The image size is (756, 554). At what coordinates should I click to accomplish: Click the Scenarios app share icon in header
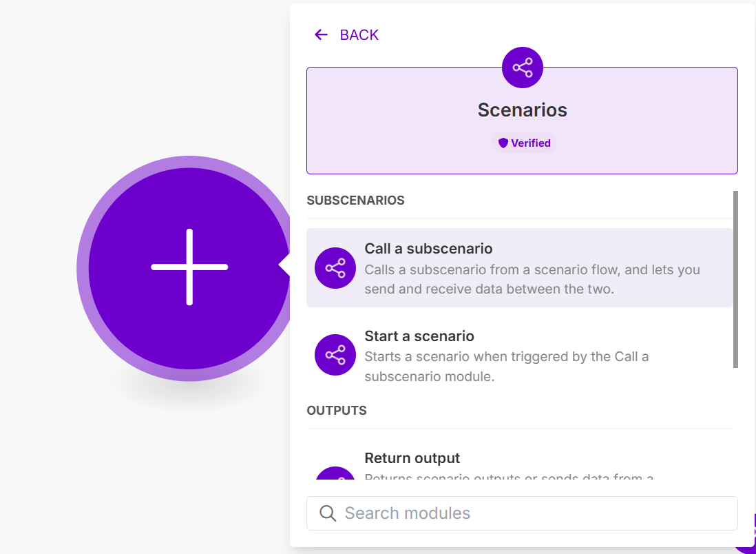pyautogui.click(x=523, y=68)
